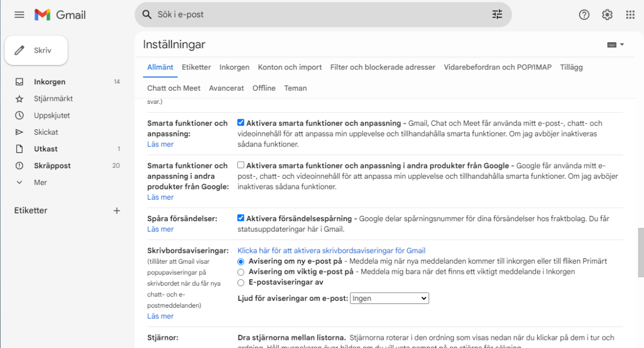Click the Skriv compose pencil button
This screenshot has height=348, width=644.
coord(36,50)
